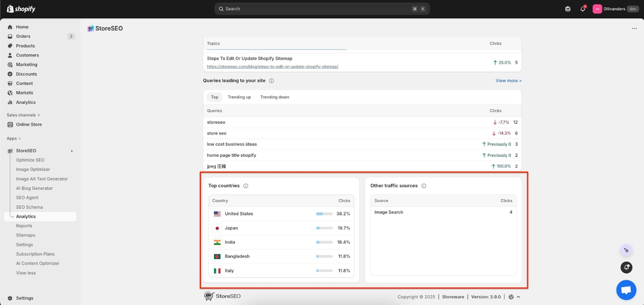The height and width of the screenshot is (305, 644).
Task: Expand the Sales channels section
Action: pos(23,115)
